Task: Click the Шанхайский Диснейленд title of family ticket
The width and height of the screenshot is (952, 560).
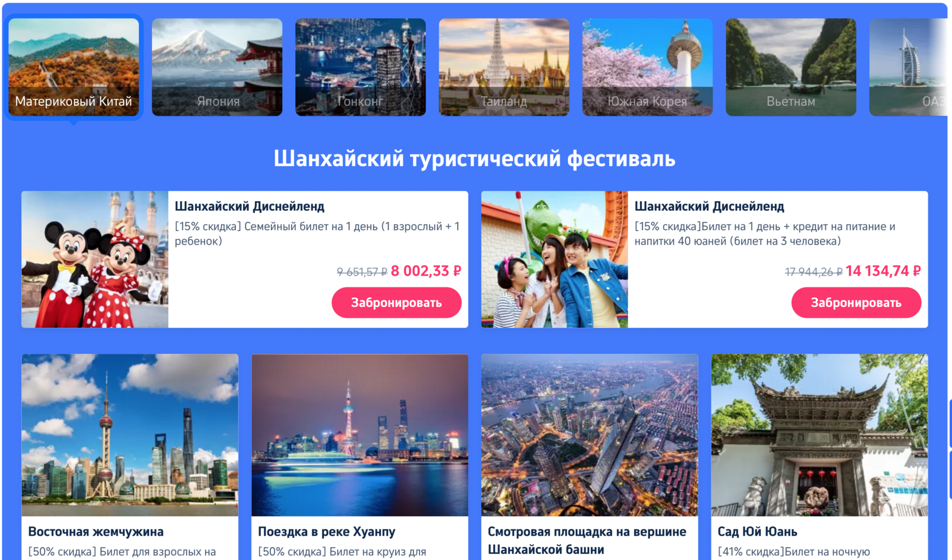Action: [x=249, y=206]
